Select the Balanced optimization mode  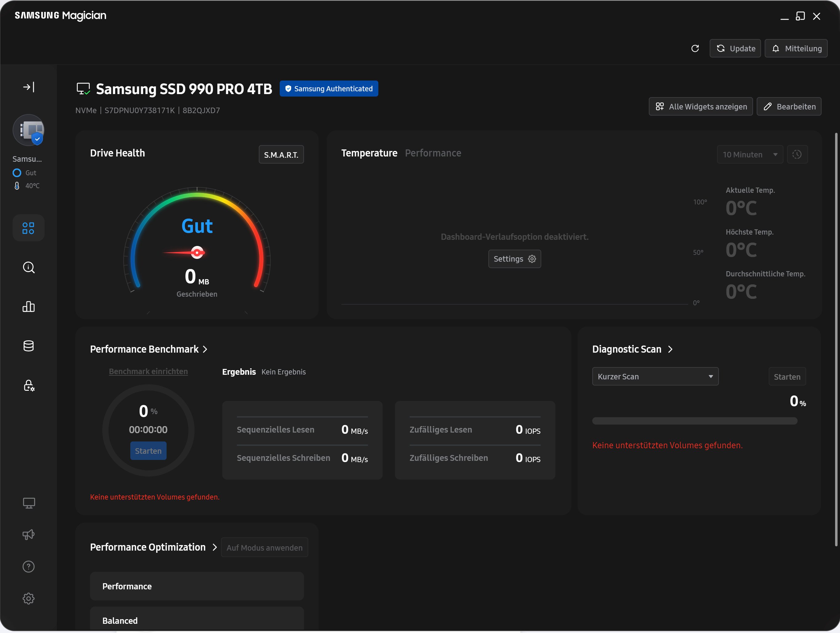(x=197, y=620)
